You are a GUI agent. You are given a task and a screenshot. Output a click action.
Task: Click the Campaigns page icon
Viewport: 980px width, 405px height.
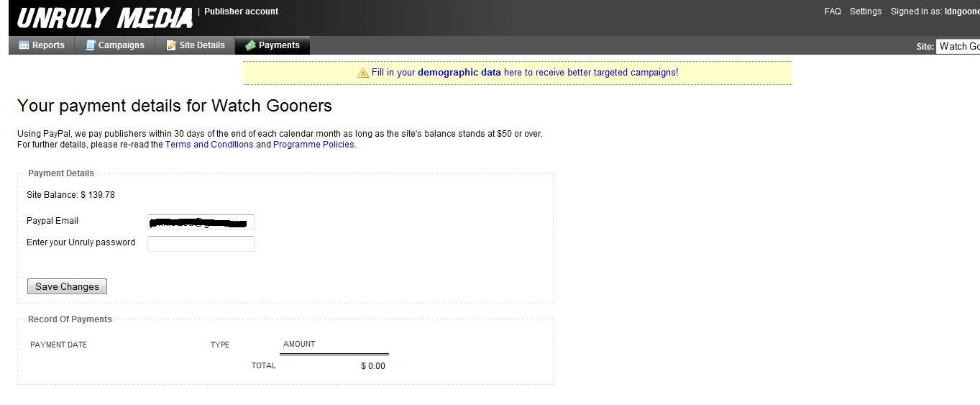91,45
